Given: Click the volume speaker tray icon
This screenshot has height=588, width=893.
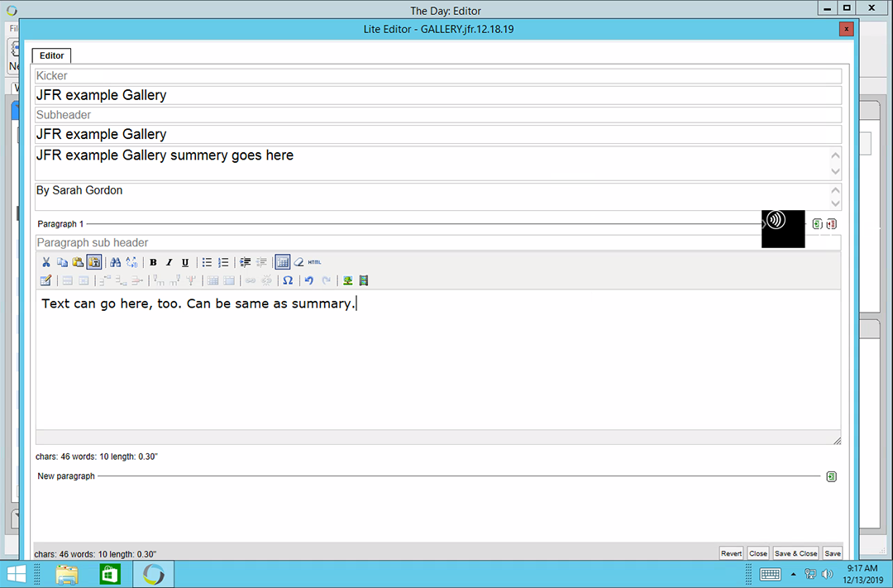Looking at the screenshot, I should coord(828,574).
